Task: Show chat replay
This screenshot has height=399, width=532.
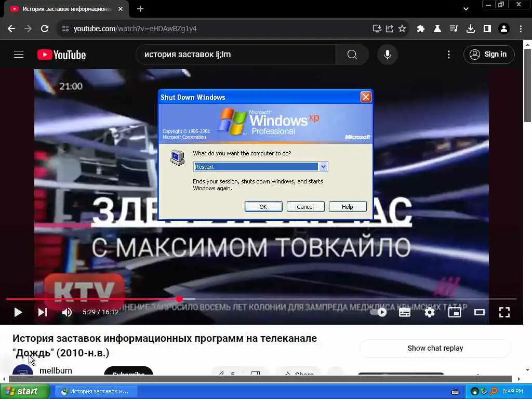Action: click(435, 348)
